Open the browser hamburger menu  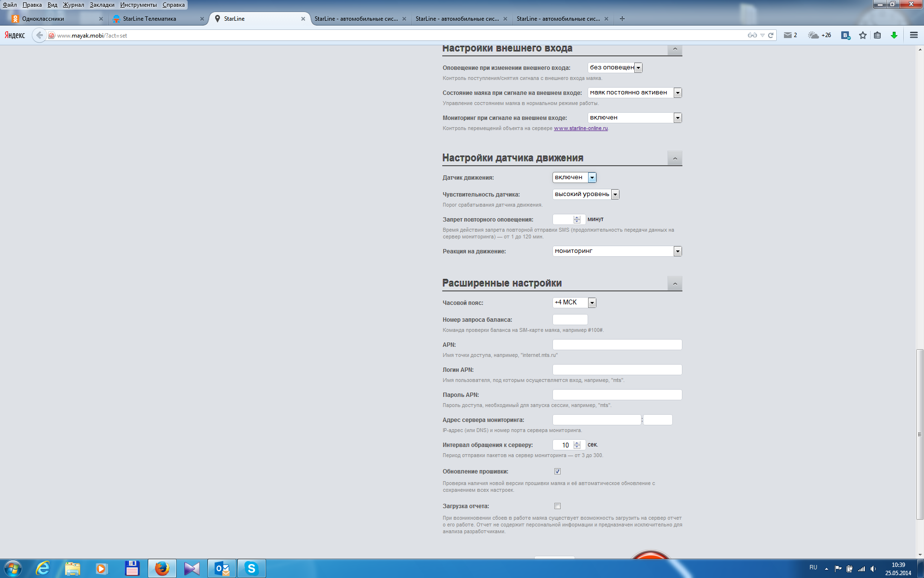point(913,35)
